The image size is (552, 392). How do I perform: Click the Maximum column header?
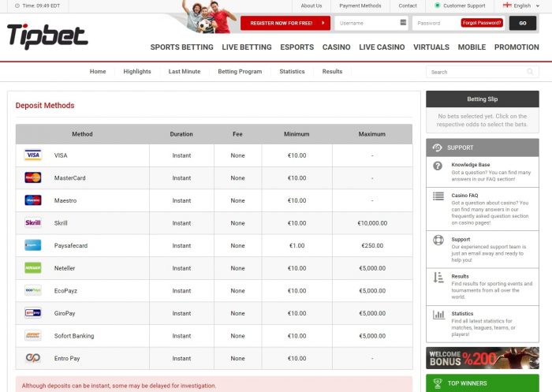(371, 134)
